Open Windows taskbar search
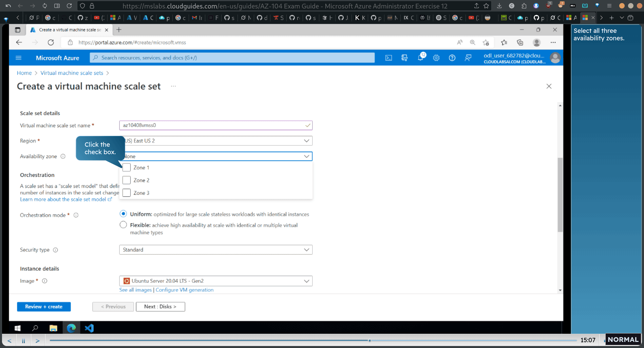This screenshot has height=348, width=644. (x=35, y=328)
